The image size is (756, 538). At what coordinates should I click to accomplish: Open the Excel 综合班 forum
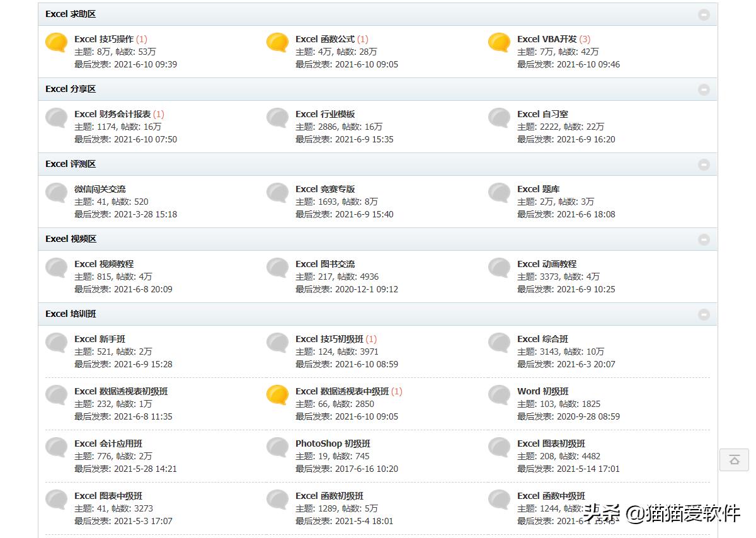(542, 339)
